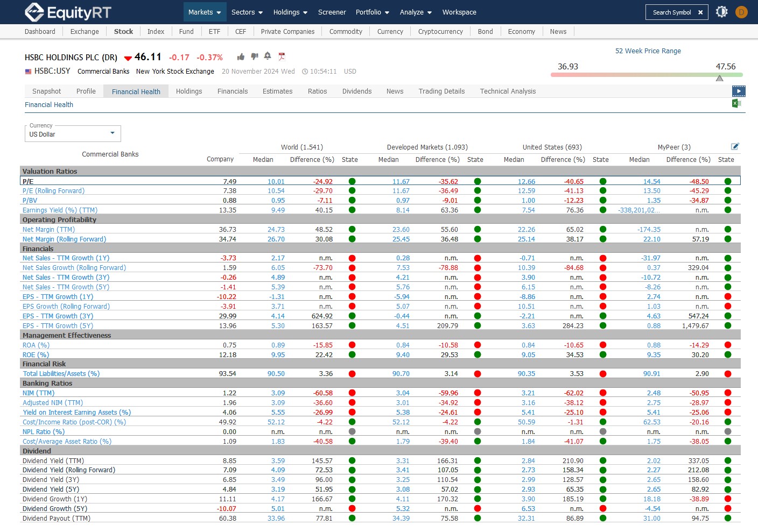The width and height of the screenshot is (758, 532).
Task: Click the thumbs up icon
Action: (241, 56)
